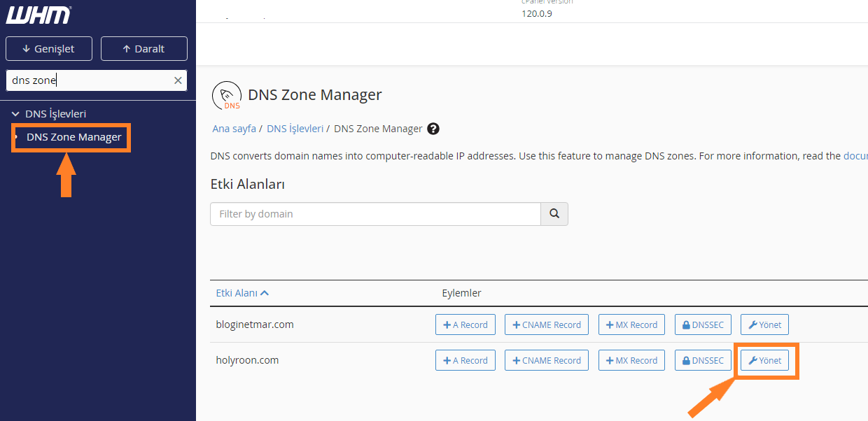Click Yönet for holyroon.com

764,360
